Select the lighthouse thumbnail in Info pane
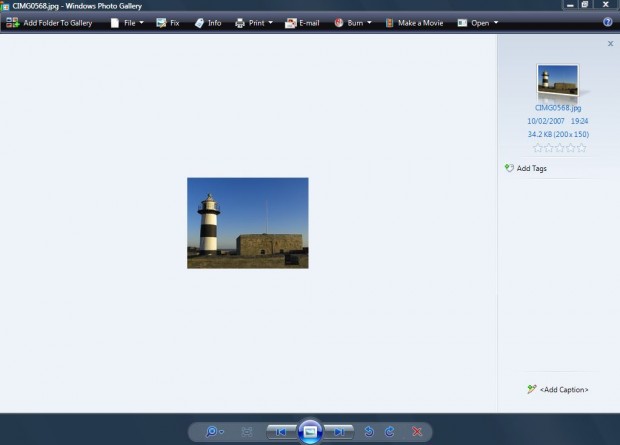This screenshot has width=620, height=445. (558, 80)
